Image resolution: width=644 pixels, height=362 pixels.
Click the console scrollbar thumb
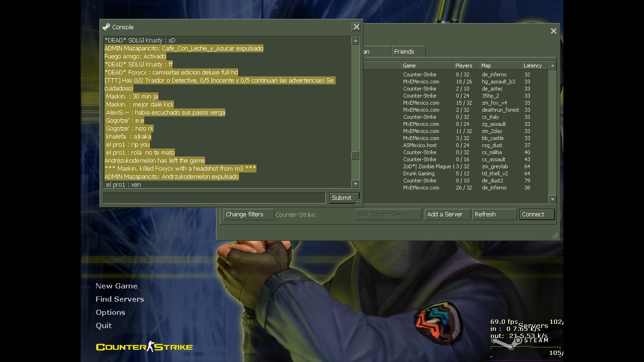[355, 156]
